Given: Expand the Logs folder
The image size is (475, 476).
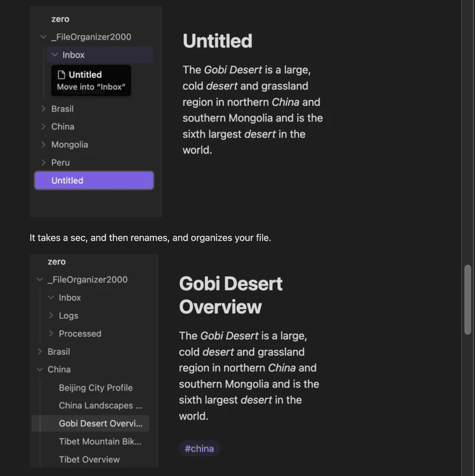Looking at the screenshot, I should [51, 316].
